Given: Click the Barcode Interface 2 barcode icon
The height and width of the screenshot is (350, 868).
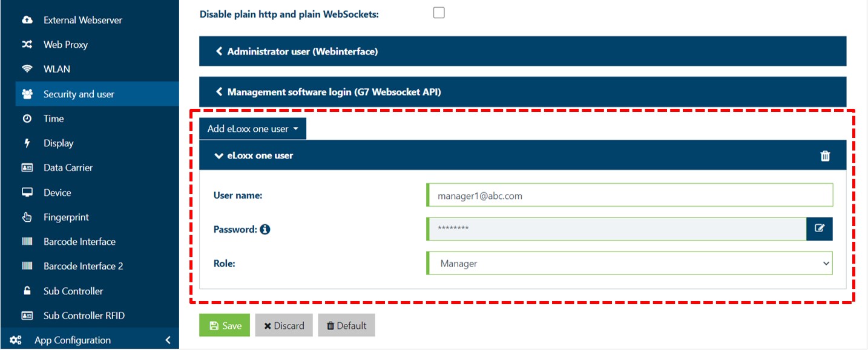Looking at the screenshot, I should (27, 266).
